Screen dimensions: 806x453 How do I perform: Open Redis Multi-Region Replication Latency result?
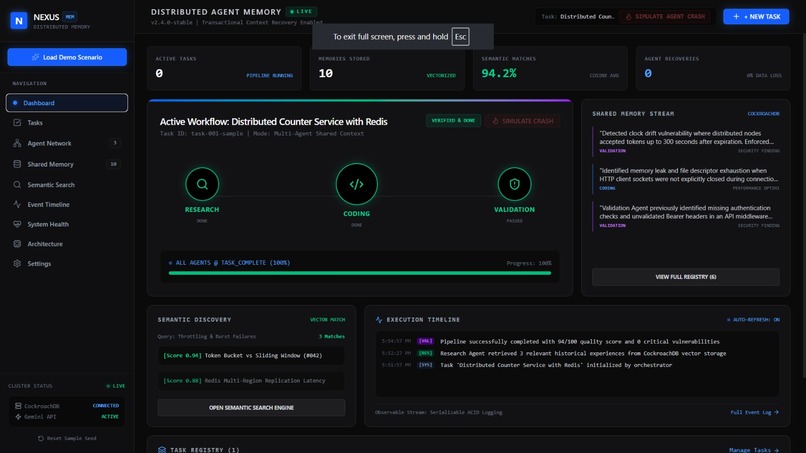pos(251,381)
